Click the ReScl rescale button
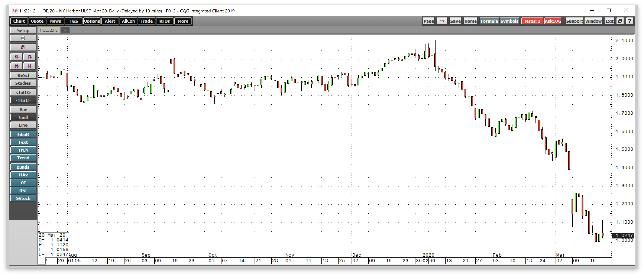Image resolution: width=644 pixels, height=276 pixels. click(23, 75)
